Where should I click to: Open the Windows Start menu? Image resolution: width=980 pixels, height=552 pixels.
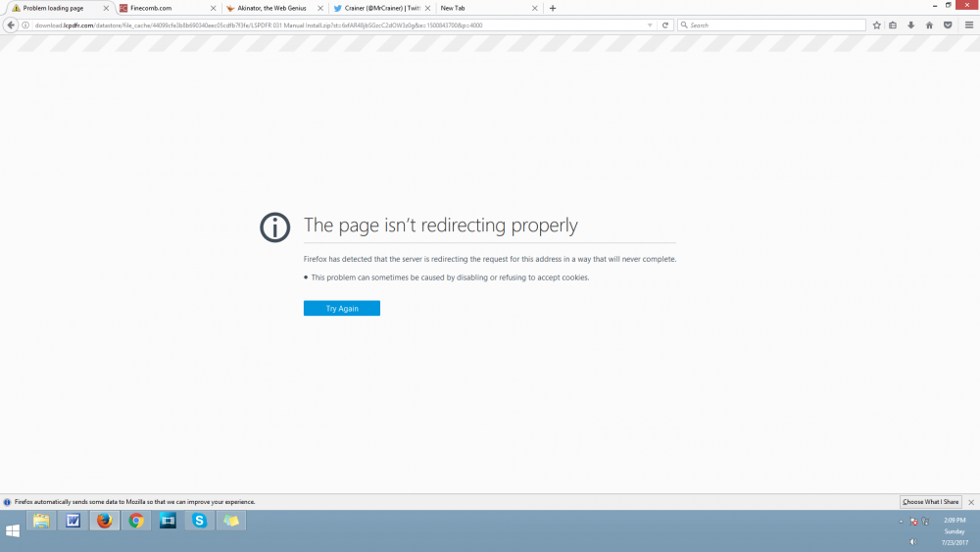[13, 530]
